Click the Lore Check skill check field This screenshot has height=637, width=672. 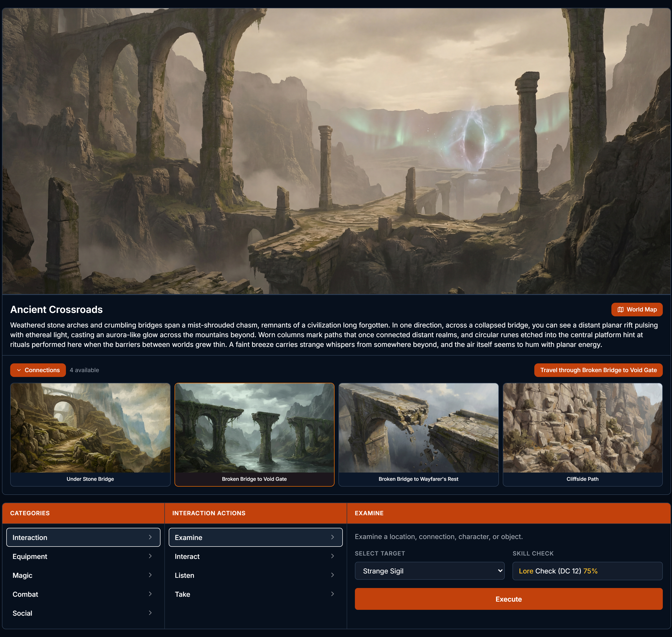(x=587, y=571)
